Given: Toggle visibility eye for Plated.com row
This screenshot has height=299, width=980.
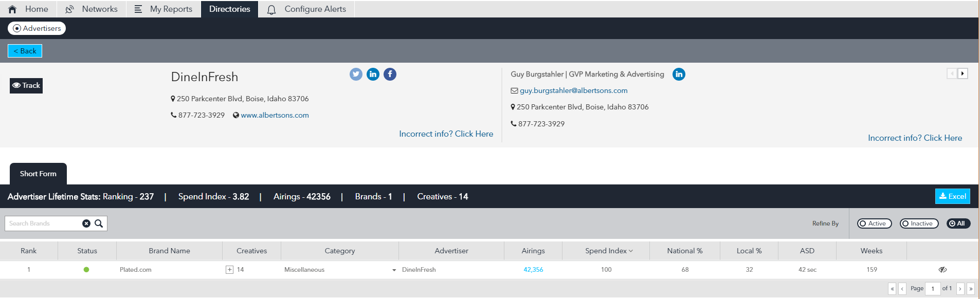Looking at the screenshot, I should tap(942, 269).
